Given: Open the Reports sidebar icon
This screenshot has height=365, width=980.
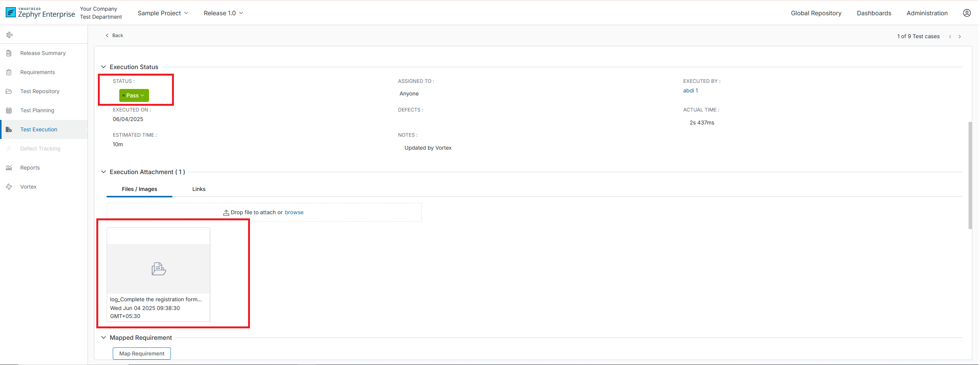Looking at the screenshot, I should click(9, 167).
